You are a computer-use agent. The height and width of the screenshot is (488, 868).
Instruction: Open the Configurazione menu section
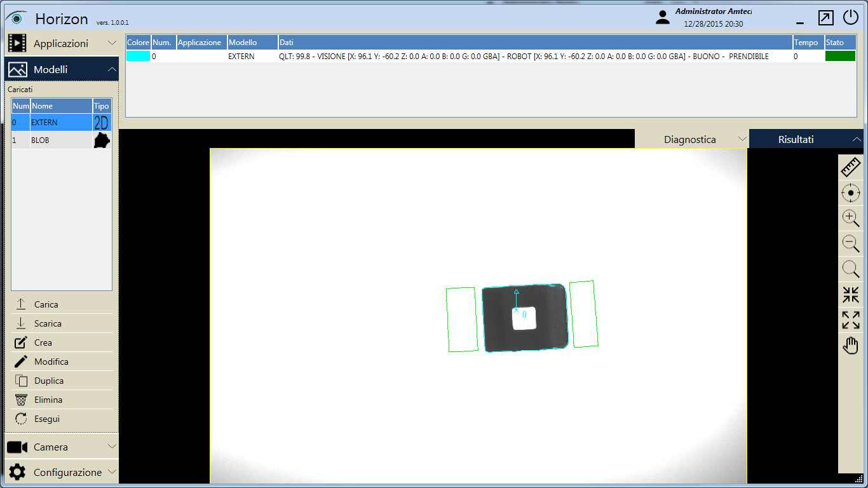click(61, 472)
